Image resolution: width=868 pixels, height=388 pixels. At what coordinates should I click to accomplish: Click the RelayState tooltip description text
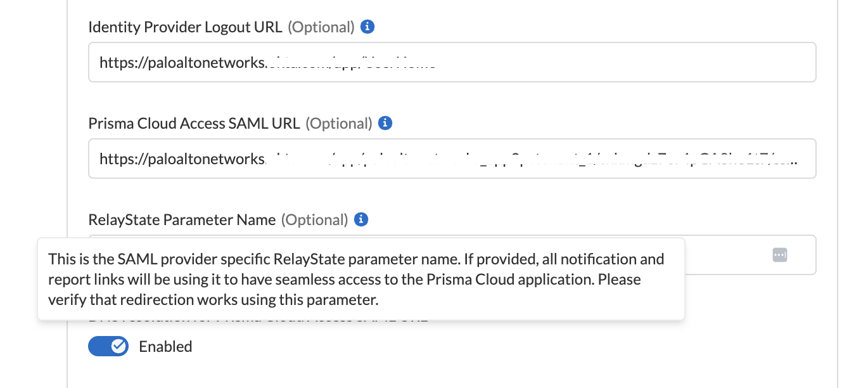(355, 279)
